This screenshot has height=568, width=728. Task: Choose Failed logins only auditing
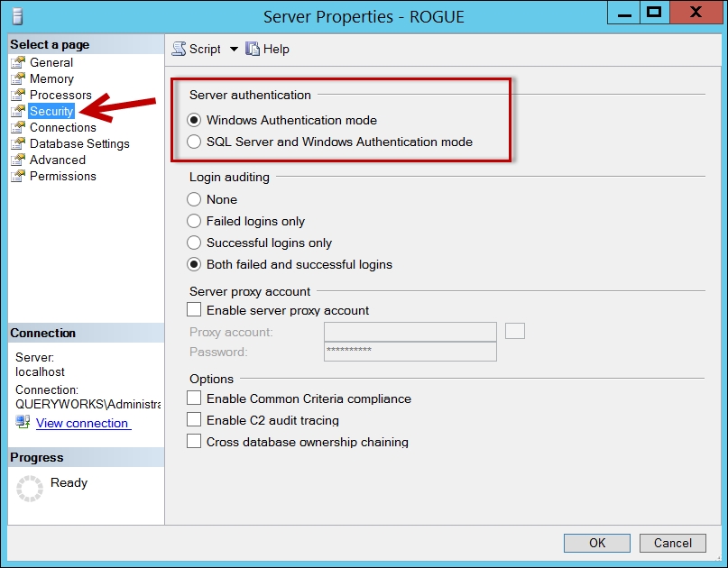(x=194, y=221)
